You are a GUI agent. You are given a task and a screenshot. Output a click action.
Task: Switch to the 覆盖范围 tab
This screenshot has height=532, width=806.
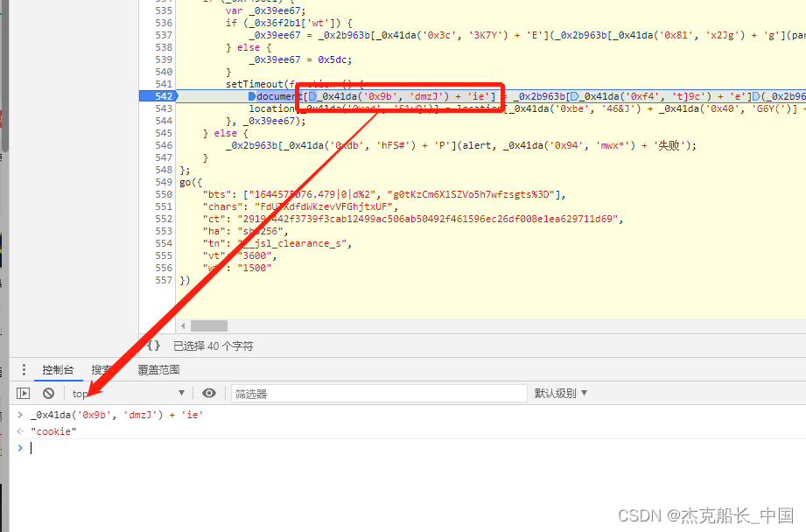click(x=158, y=369)
